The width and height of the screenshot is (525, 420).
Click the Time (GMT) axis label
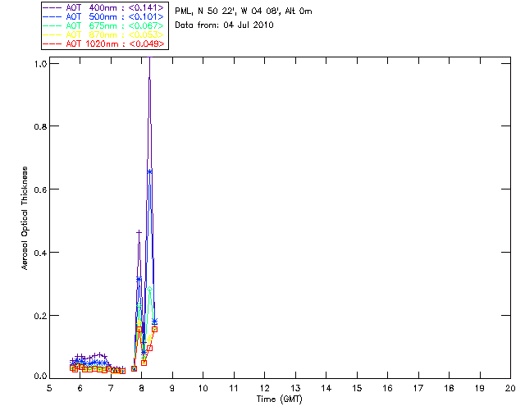280,399
